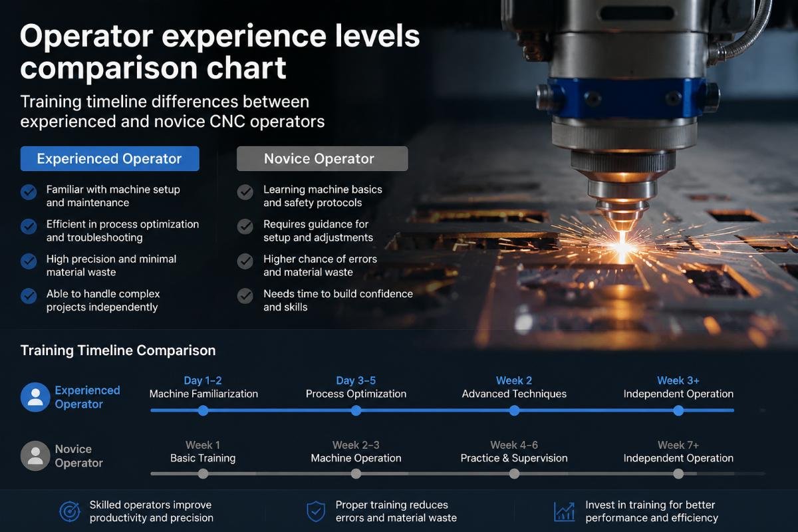Select the blue Experienced Operator header button

click(110, 159)
